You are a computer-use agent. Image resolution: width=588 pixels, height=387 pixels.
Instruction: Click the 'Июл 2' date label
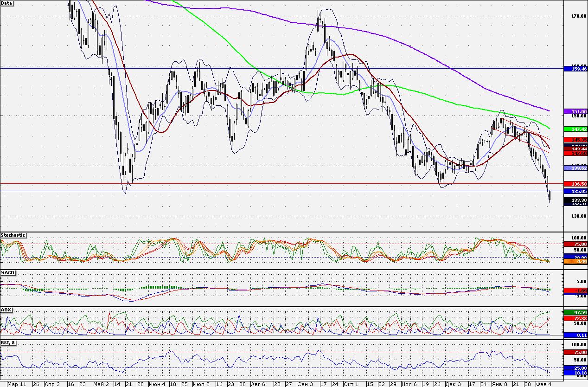pyautogui.click(x=201, y=384)
